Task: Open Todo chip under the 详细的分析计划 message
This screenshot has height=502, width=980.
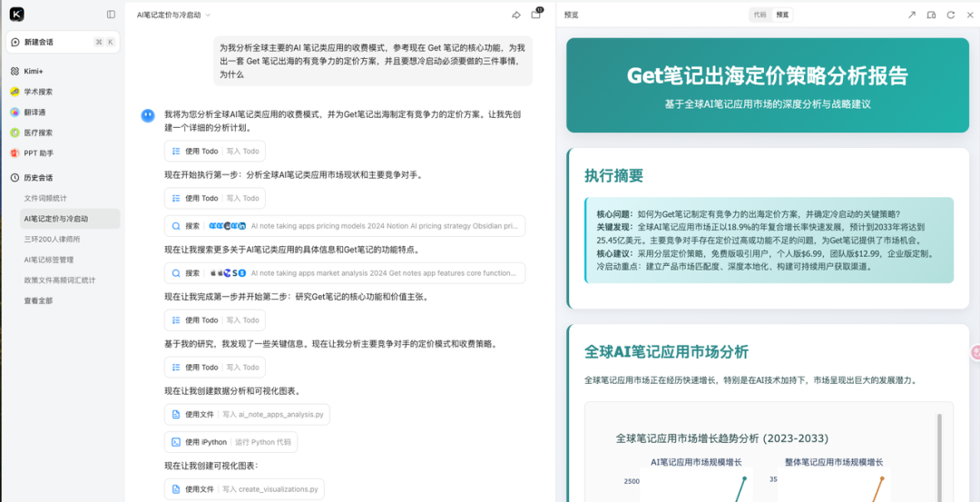Action: pos(215,152)
